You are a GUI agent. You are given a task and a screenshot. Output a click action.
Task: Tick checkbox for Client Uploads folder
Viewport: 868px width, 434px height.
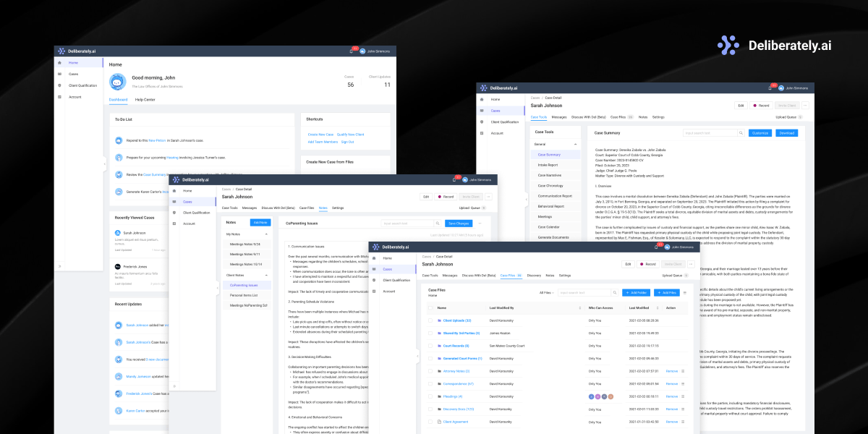pos(430,320)
